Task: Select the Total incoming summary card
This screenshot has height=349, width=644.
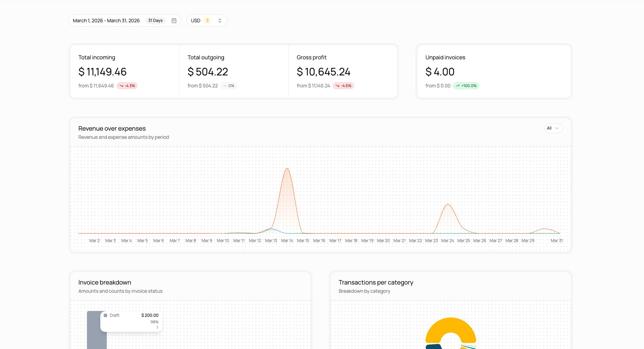Action: [124, 72]
